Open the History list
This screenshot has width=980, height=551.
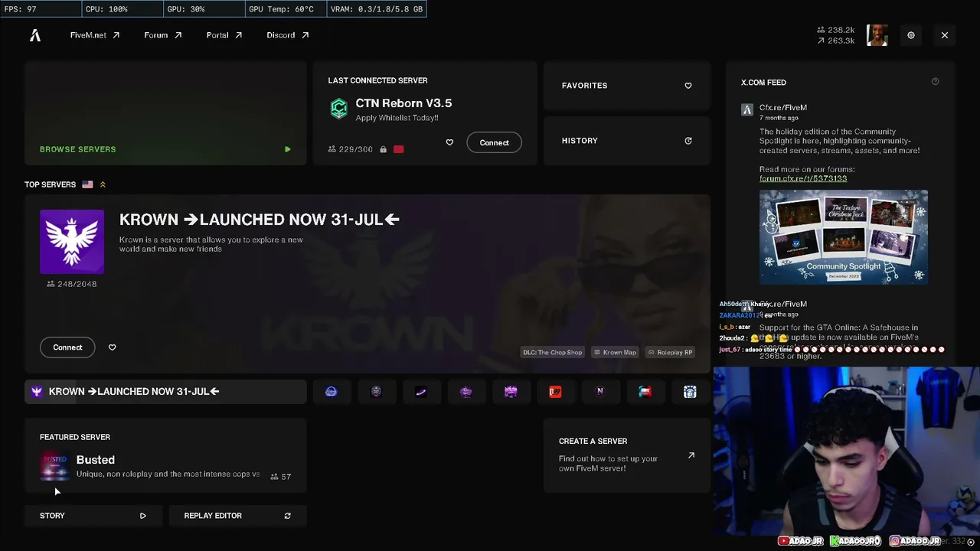[x=627, y=141]
